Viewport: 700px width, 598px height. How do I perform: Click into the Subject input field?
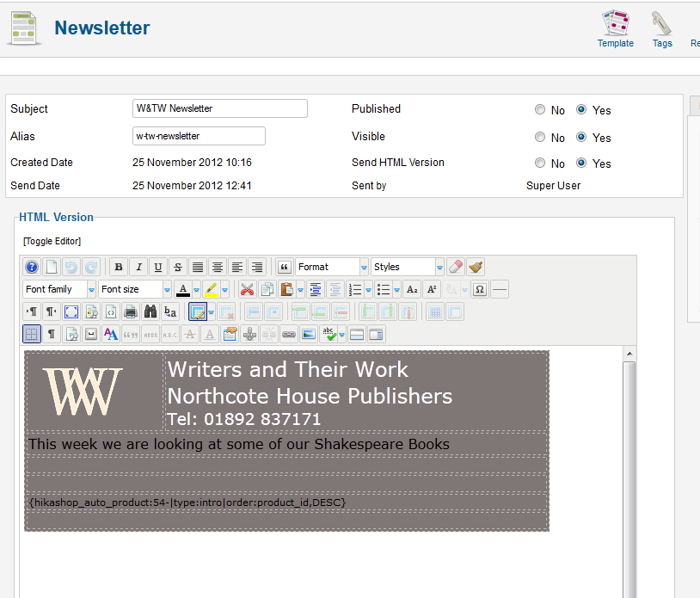click(x=220, y=108)
